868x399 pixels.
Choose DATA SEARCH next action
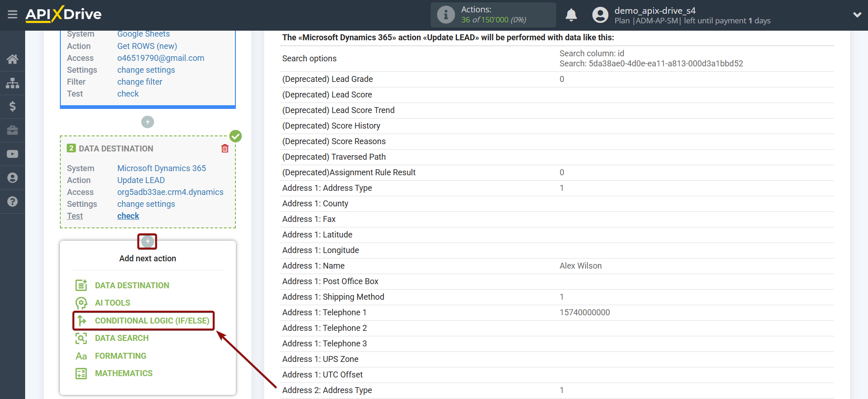coord(122,338)
